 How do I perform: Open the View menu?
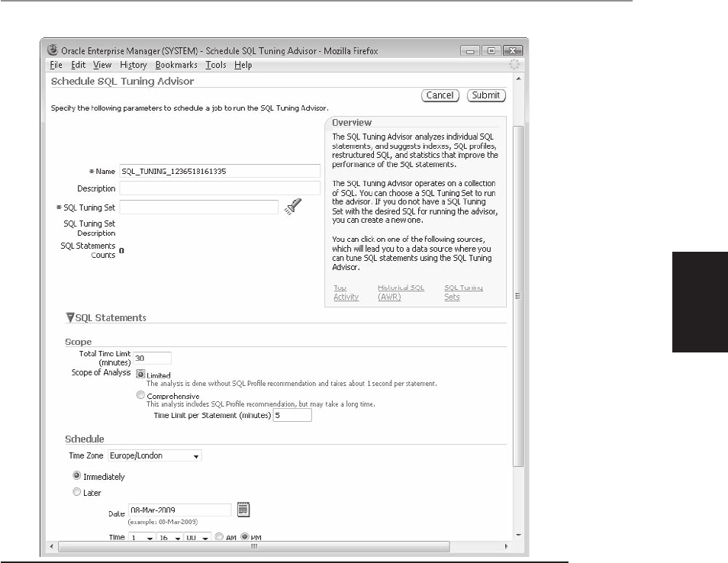(102, 65)
